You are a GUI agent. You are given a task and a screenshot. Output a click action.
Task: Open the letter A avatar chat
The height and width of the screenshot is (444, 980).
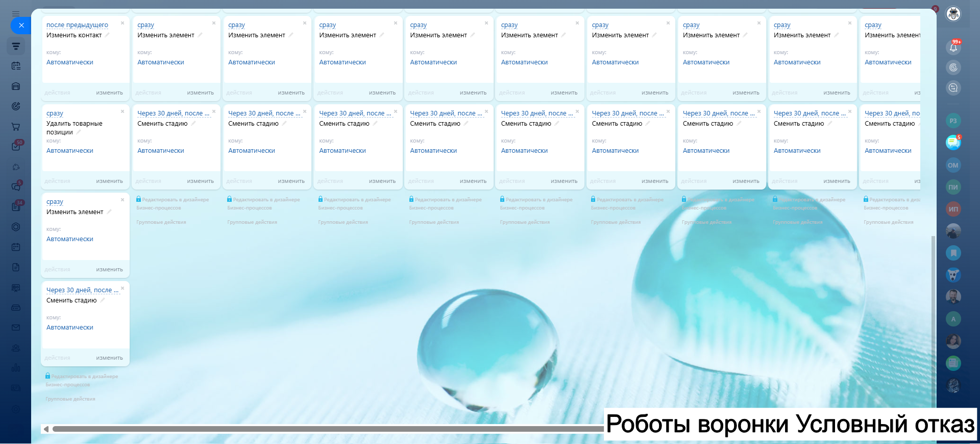pyautogui.click(x=953, y=319)
